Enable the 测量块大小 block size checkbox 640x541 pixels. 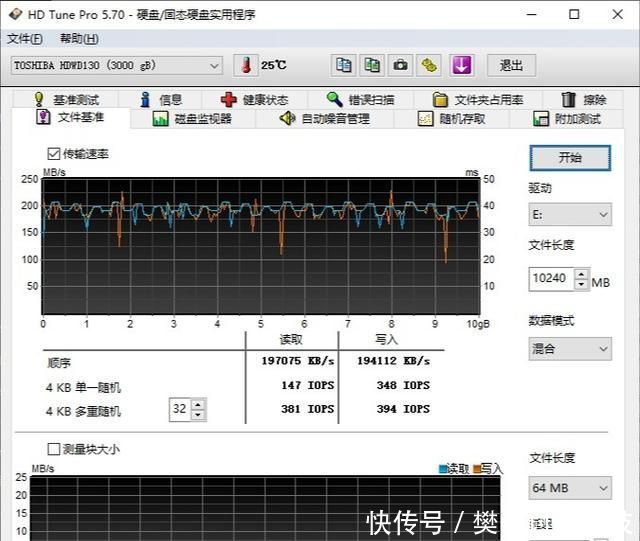54,449
